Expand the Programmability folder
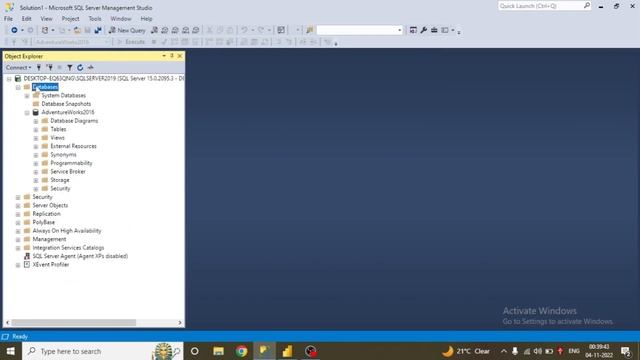Image resolution: width=640 pixels, height=360 pixels. point(36,163)
